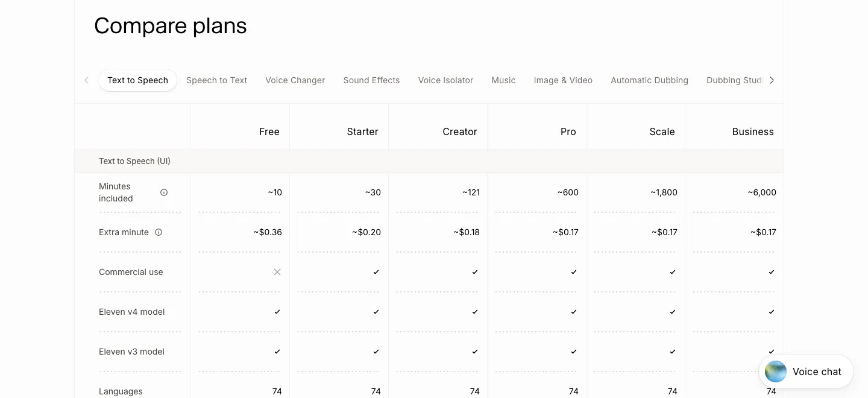This screenshot has height=398, width=868.
Task: Click Scale plan Commercial use checkmark
Action: point(673,272)
